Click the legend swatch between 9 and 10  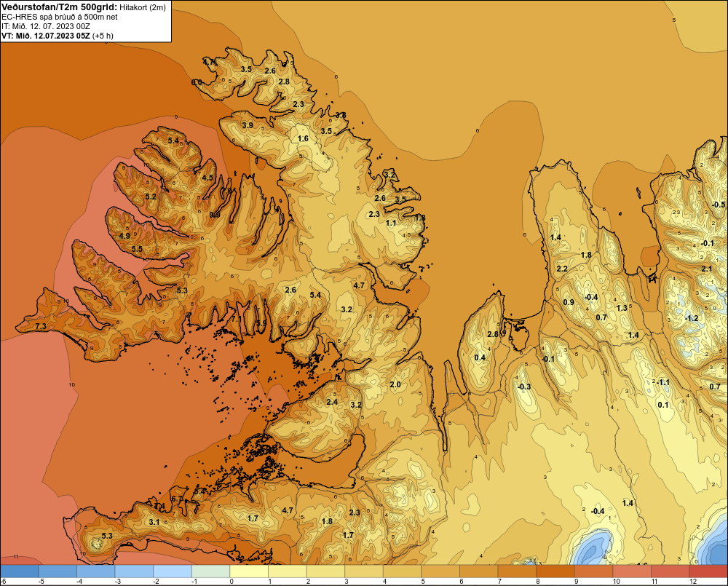pos(594,571)
